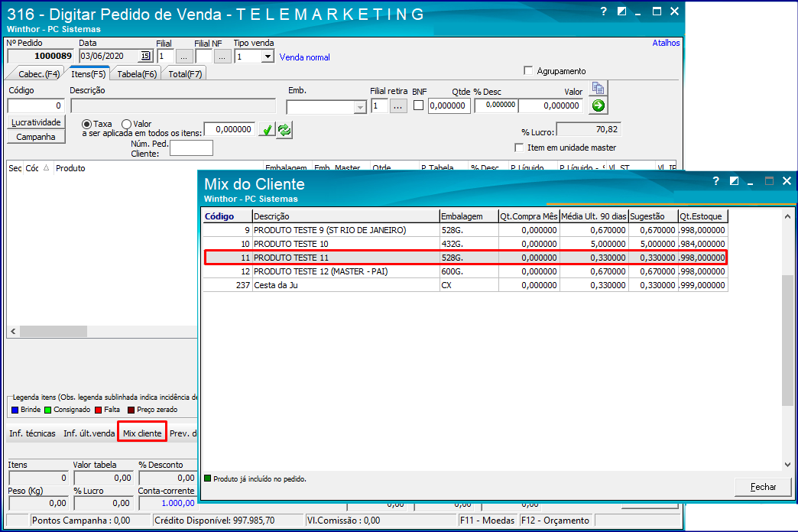This screenshot has height=532, width=798.
Task: Open the Atalhos link
Action: [x=666, y=43]
